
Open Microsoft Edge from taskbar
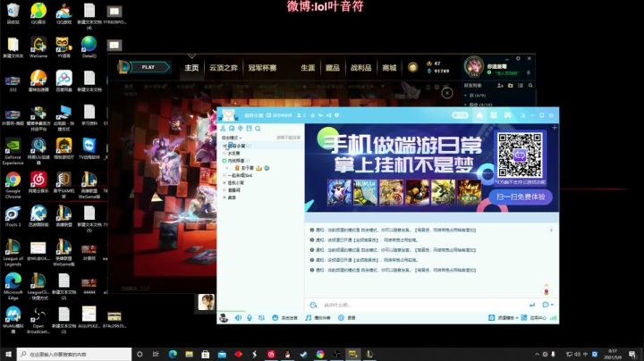click(x=173, y=354)
